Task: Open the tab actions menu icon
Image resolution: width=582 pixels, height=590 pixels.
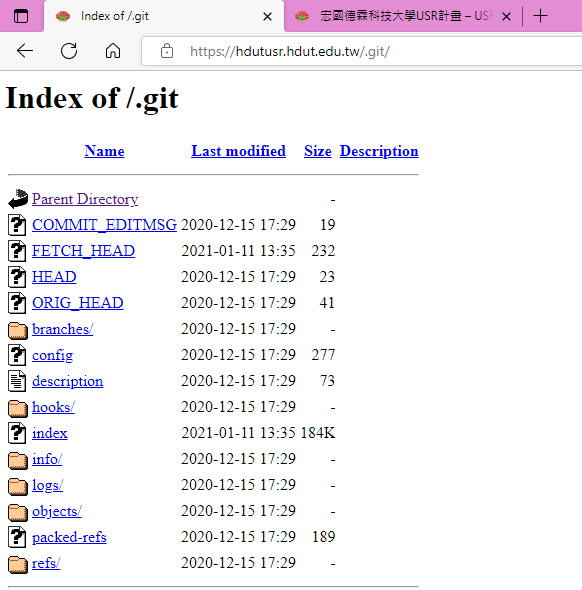Action: (21, 16)
